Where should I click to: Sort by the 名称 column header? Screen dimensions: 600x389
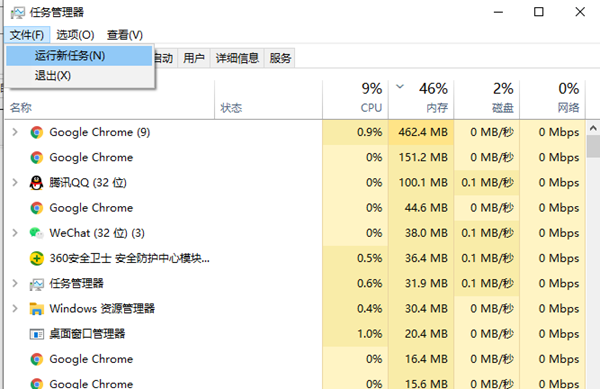[x=109, y=99]
